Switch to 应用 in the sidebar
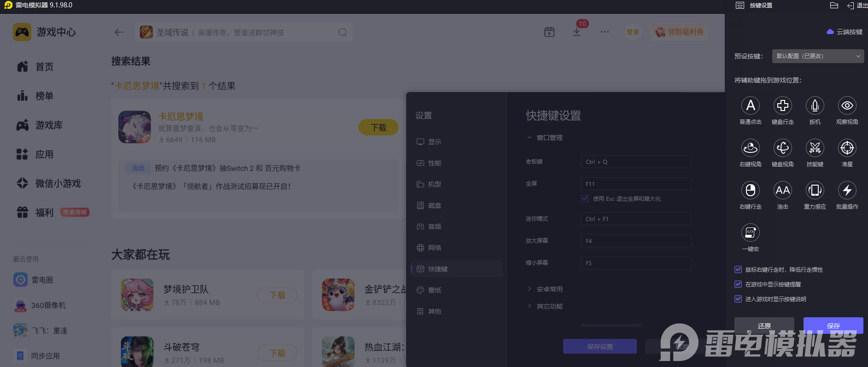868x367 pixels. pos(35,154)
